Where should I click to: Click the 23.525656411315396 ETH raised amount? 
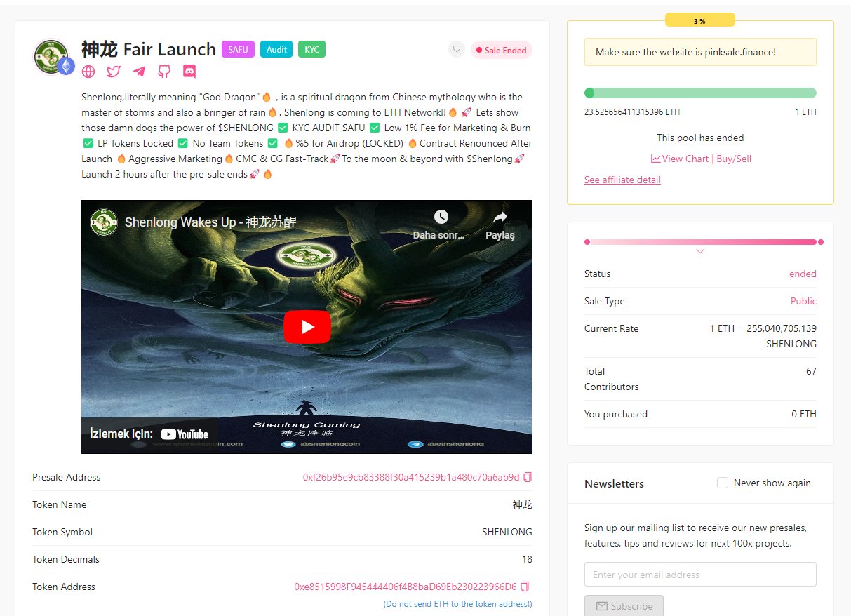[x=632, y=112]
